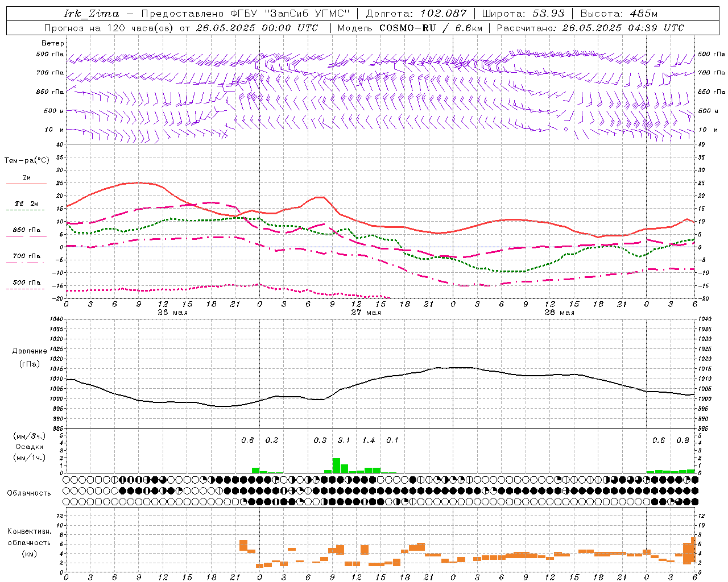This screenshot has width=728, height=582.
Task: Click the "Давление" pressure chart label
Action: click(x=30, y=351)
